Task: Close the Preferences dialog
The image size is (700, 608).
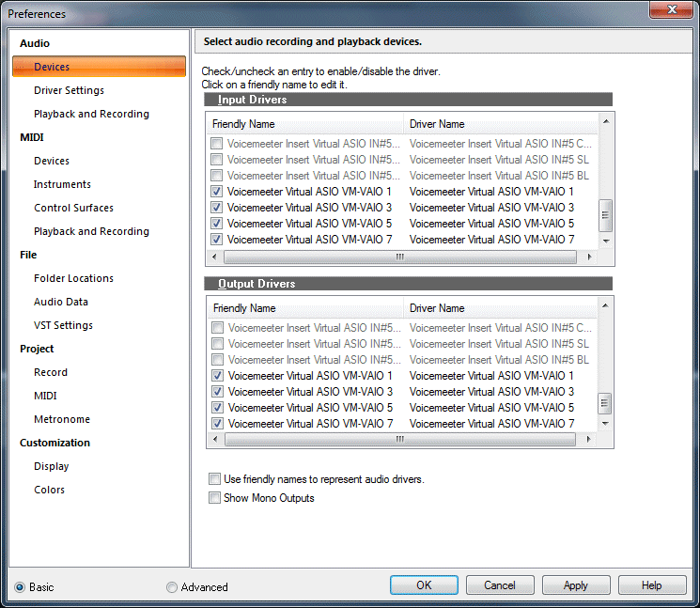Action: 672,9
